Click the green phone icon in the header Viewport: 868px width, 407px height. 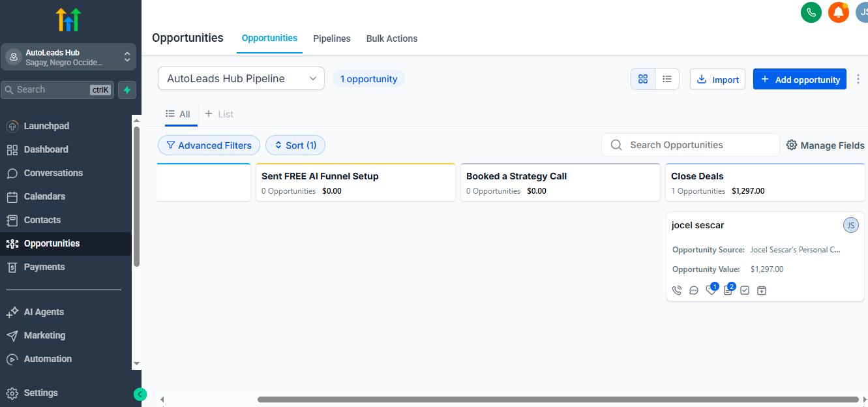click(x=811, y=12)
